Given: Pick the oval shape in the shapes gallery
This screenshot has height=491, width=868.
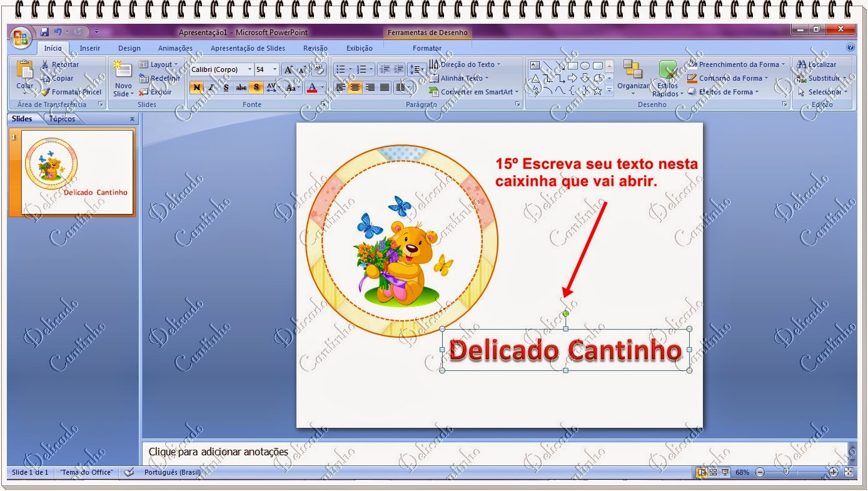Looking at the screenshot, I should pos(585,65).
